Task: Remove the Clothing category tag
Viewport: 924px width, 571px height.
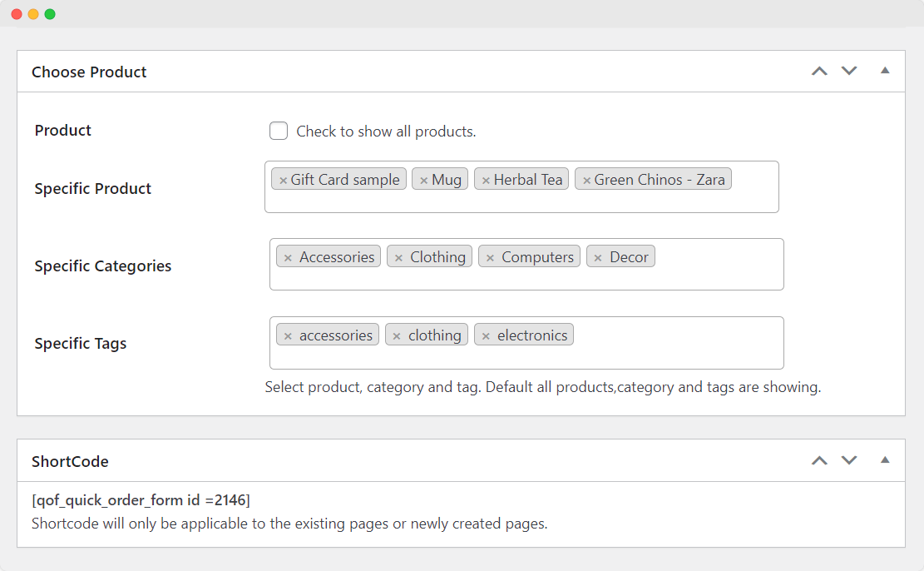Action: click(398, 258)
